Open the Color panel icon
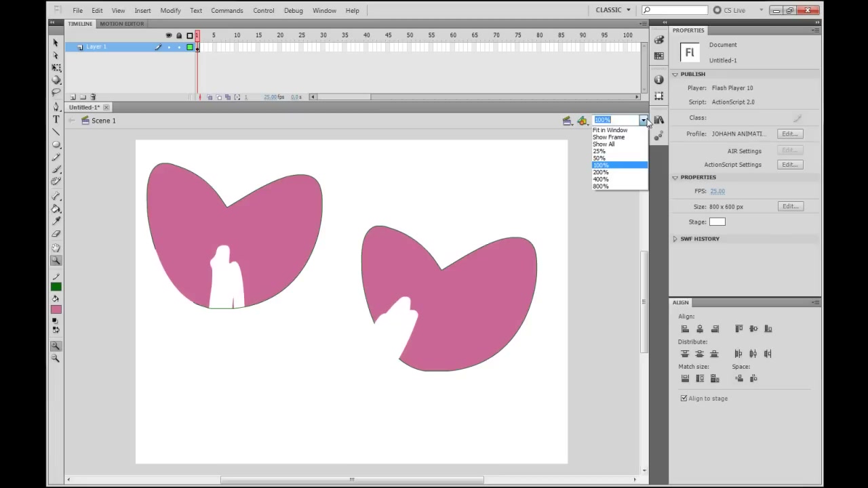 659,40
